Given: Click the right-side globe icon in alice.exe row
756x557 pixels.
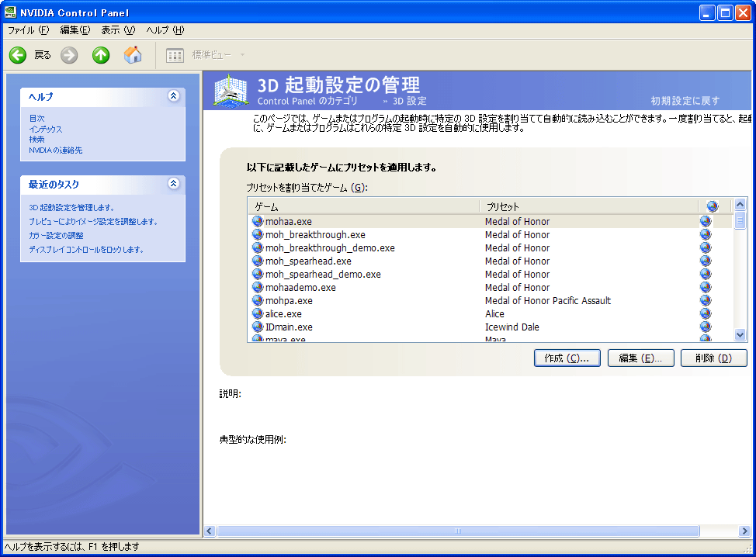Looking at the screenshot, I should click(706, 313).
